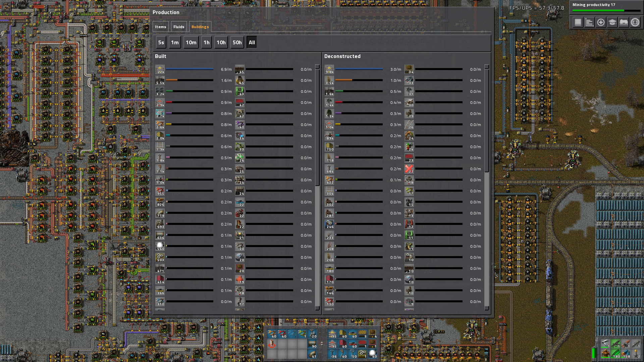This screenshot has width=644, height=362.
Task: Select quickbar transport belt slot count 95 top row
Action: tap(332, 334)
